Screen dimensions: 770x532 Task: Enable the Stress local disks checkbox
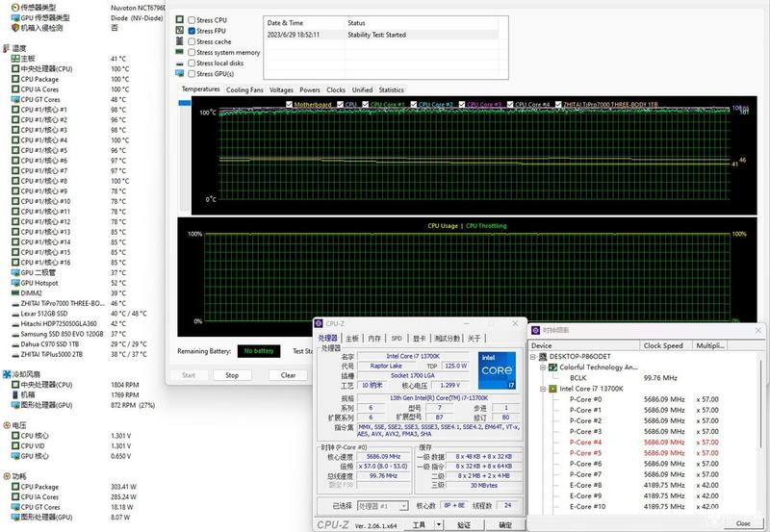(x=192, y=63)
